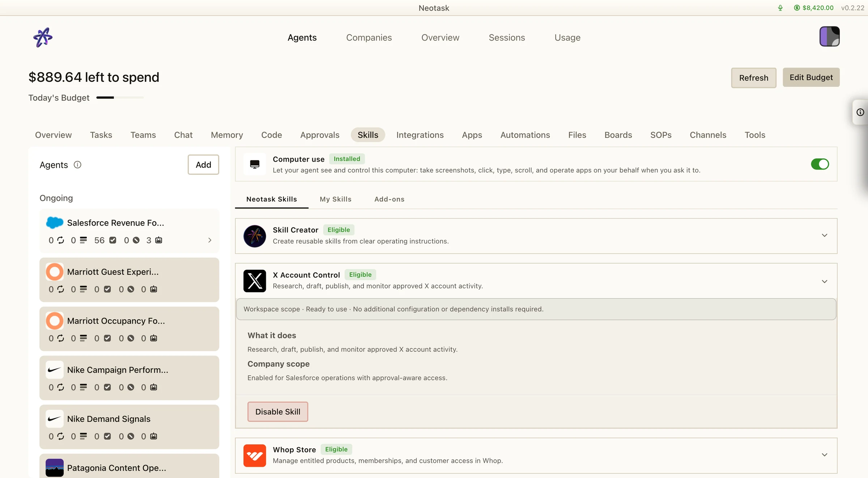The width and height of the screenshot is (868, 478).
Task: Expand the Skill Creator details
Action: point(825,235)
